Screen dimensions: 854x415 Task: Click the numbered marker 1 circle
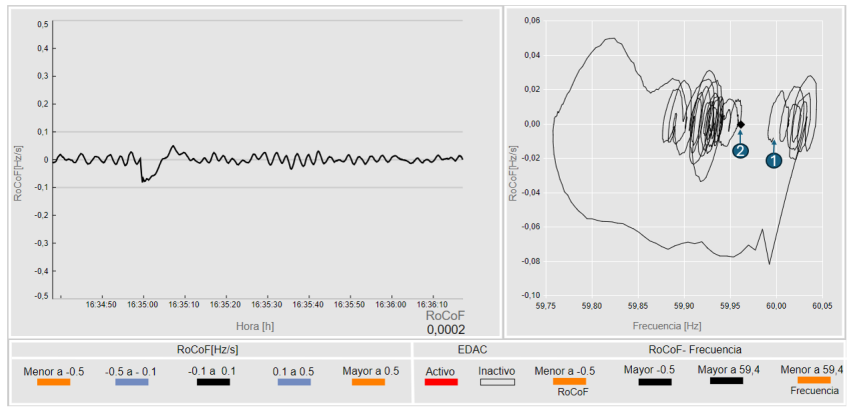[x=774, y=160]
